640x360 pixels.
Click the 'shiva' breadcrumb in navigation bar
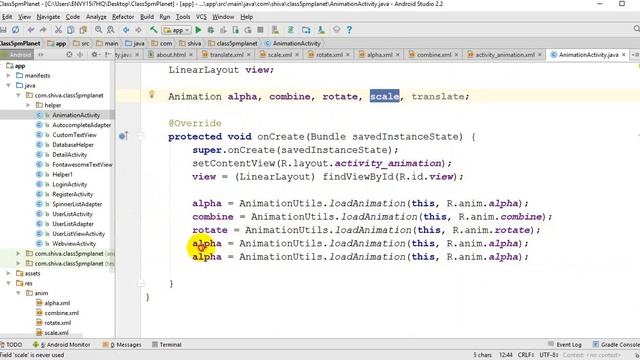coord(190,43)
